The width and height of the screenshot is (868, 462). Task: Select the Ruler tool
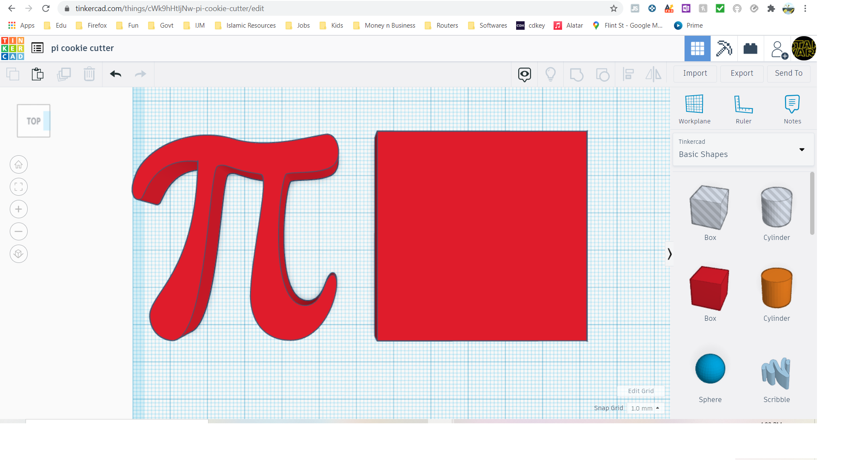(x=744, y=108)
